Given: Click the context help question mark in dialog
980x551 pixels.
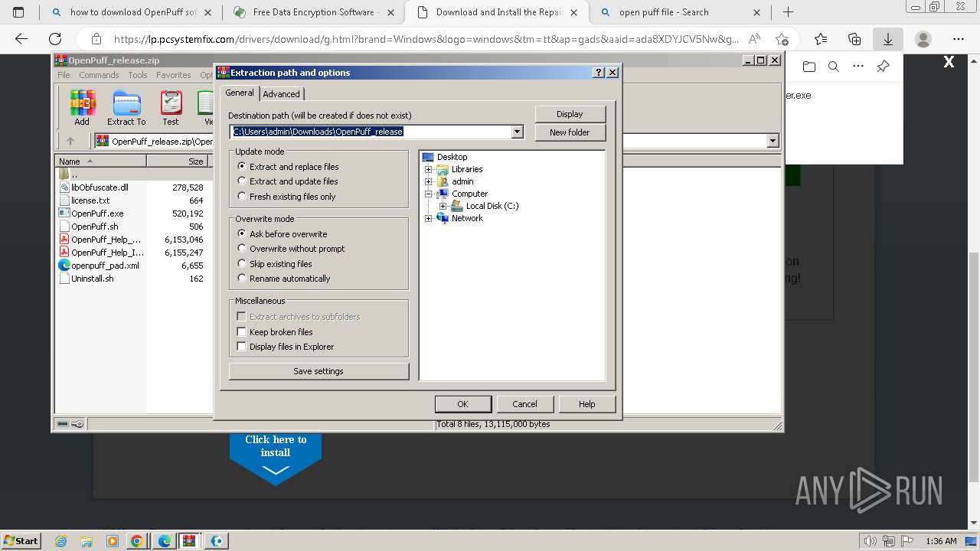Looking at the screenshot, I should (599, 73).
